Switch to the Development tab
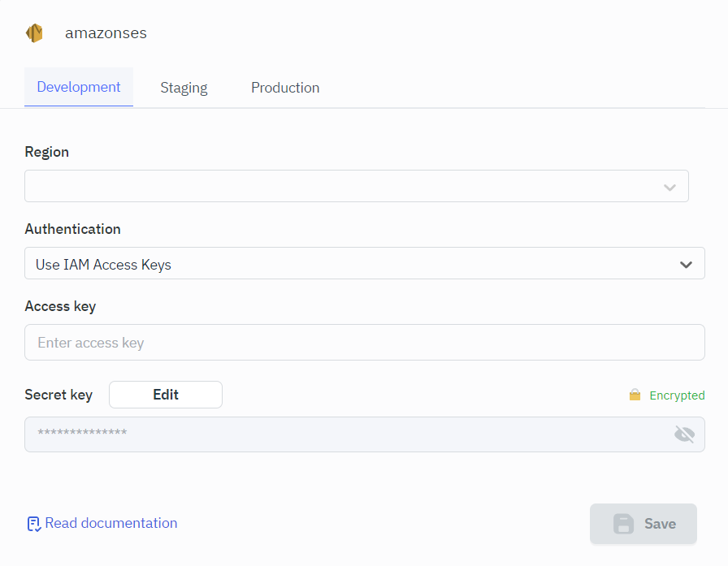This screenshot has width=728, height=566. (x=79, y=87)
